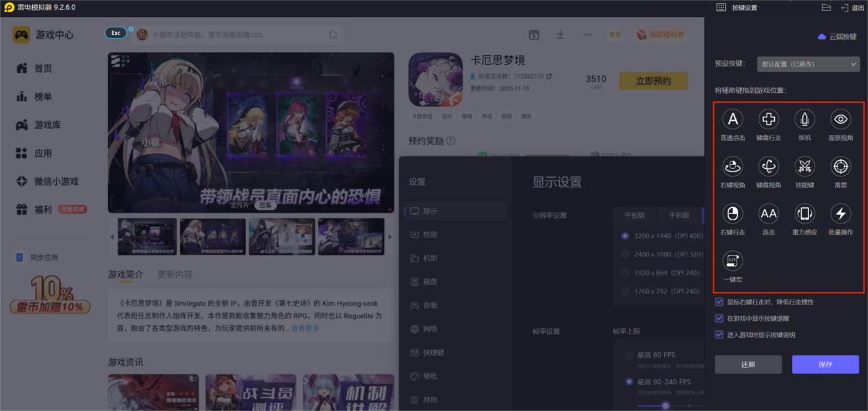The width and height of the screenshot is (868, 411).
Task: Open the calendar check-in icon in the top bar
Action: coord(534,35)
